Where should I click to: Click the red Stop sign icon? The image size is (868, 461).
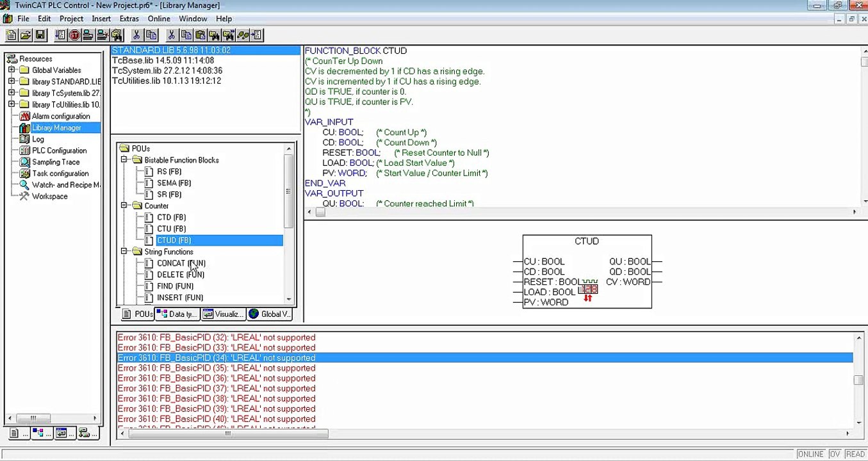click(x=74, y=35)
